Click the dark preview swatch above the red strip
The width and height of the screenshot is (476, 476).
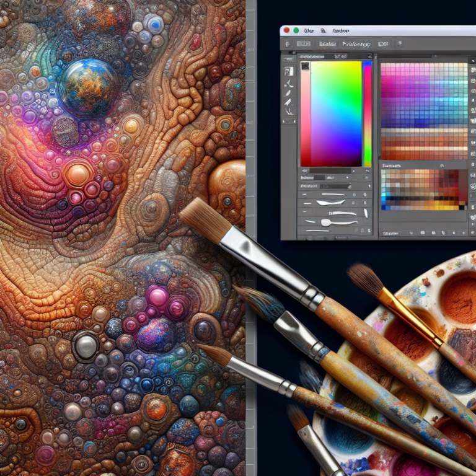[x=305, y=66]
